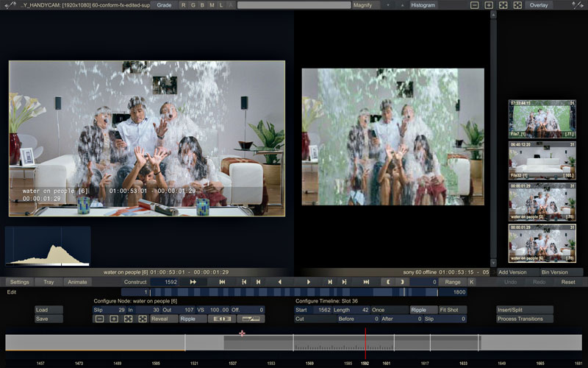Click the fast-forward arrows beside Construct field
The height and width of the screenshot is (368, 588).
[193, 282]
